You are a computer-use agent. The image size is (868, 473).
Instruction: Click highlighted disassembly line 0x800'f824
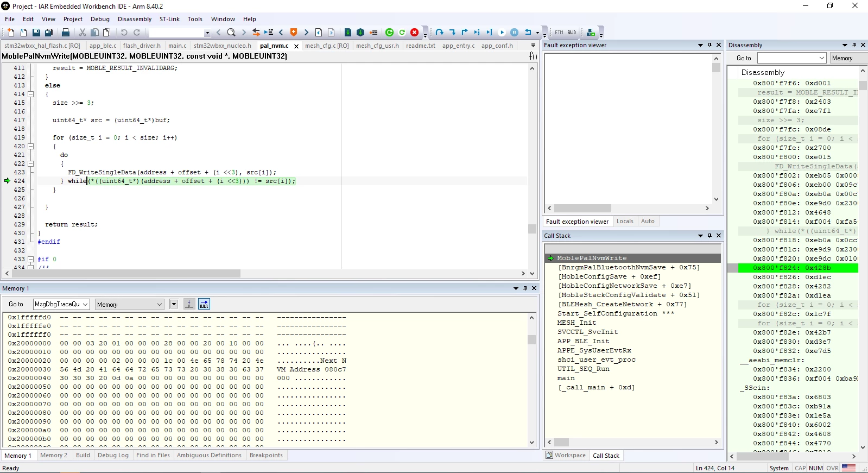798,268
